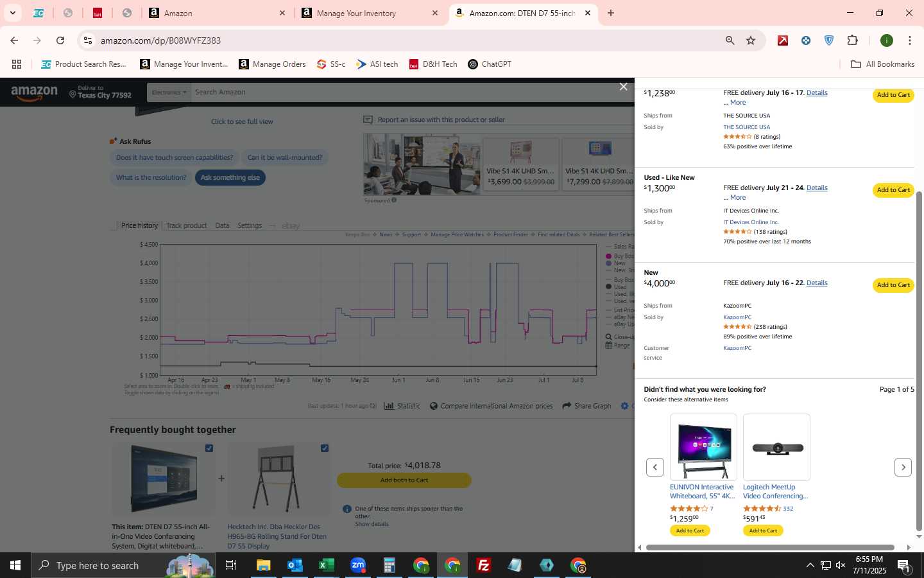Add the $1,300 Used - Like New offer to cart
The width and height of the screenshot is (924, 578).
pyautogui.click(x=893, y=190)
